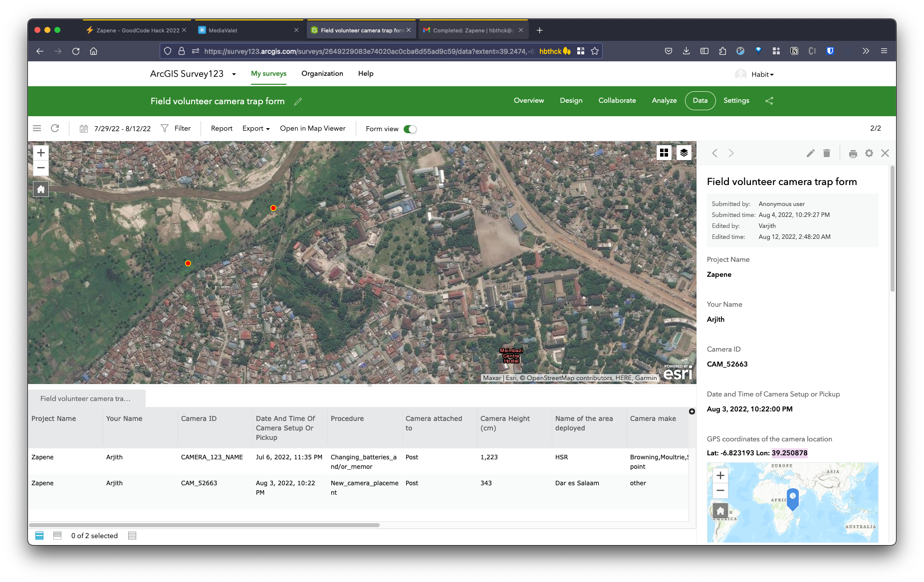
Task: Open the map layers icon
Action: pyautogui.click(x=684, y=153)
